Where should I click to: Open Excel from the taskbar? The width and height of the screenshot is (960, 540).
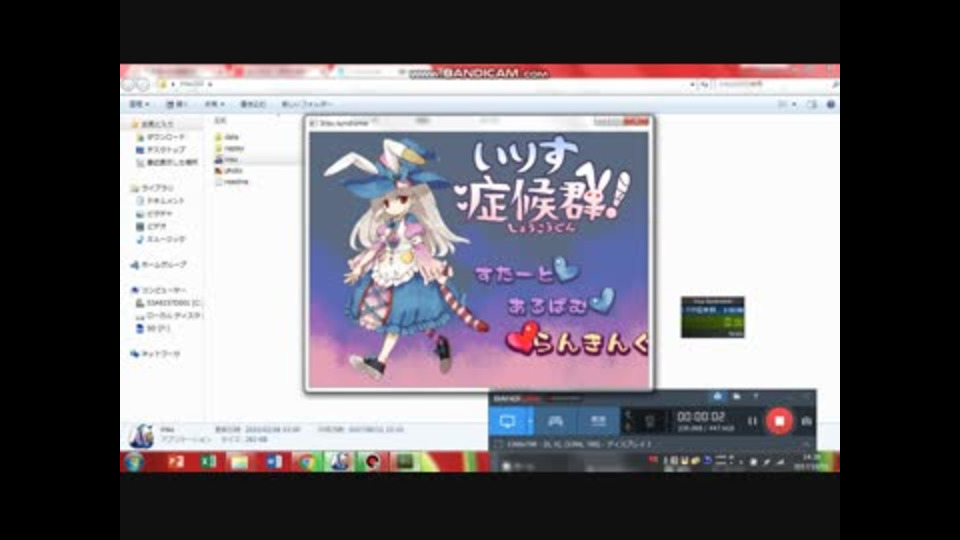point(208,462)
